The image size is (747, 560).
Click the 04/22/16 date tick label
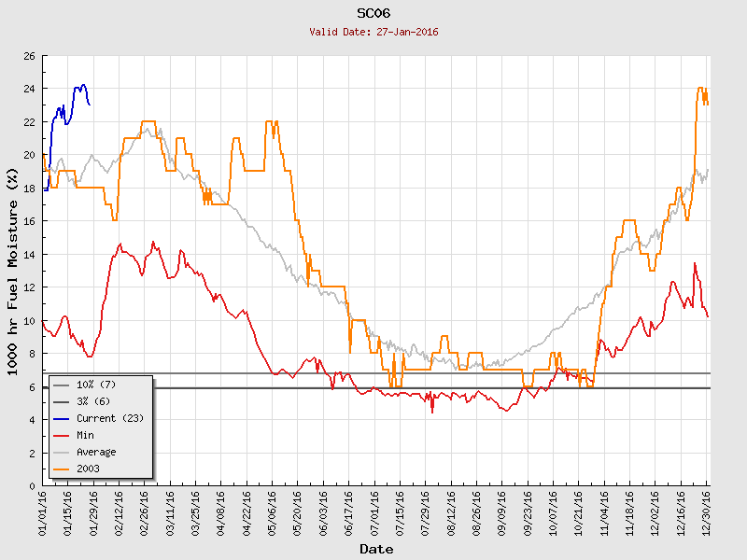pos(247,511)
